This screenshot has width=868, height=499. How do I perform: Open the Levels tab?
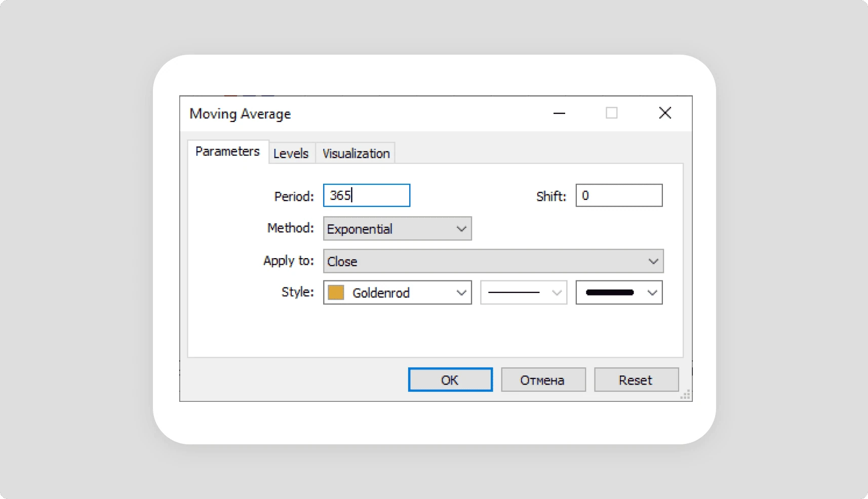click(291, 153)
